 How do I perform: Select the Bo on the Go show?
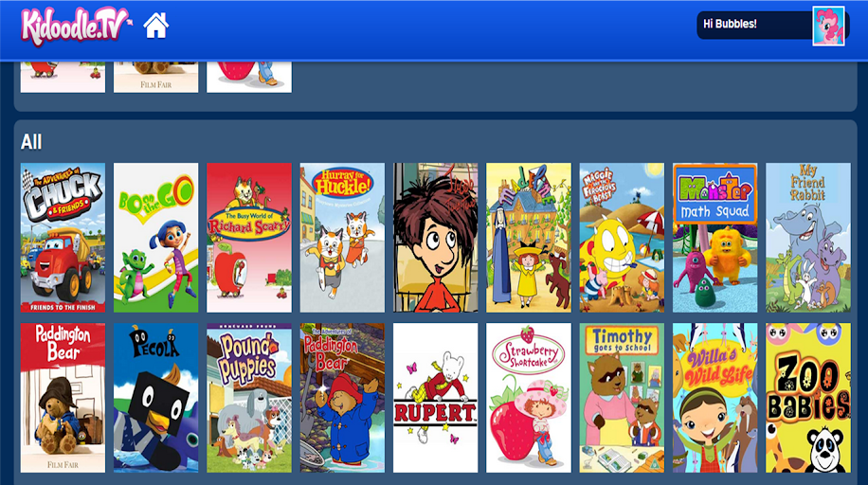[x=155, y=238]
